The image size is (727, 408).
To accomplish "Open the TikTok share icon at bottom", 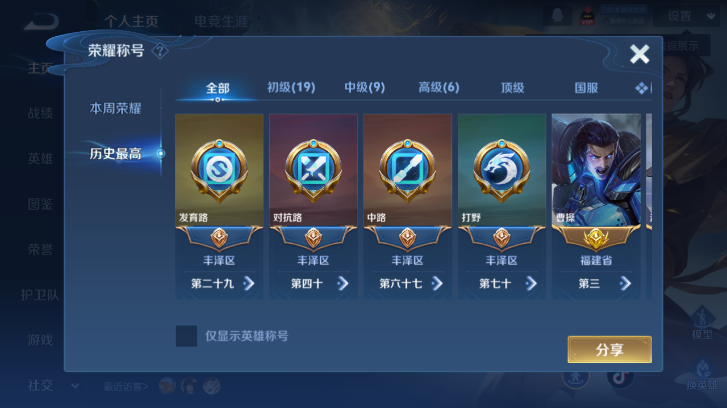I will 620,378.
